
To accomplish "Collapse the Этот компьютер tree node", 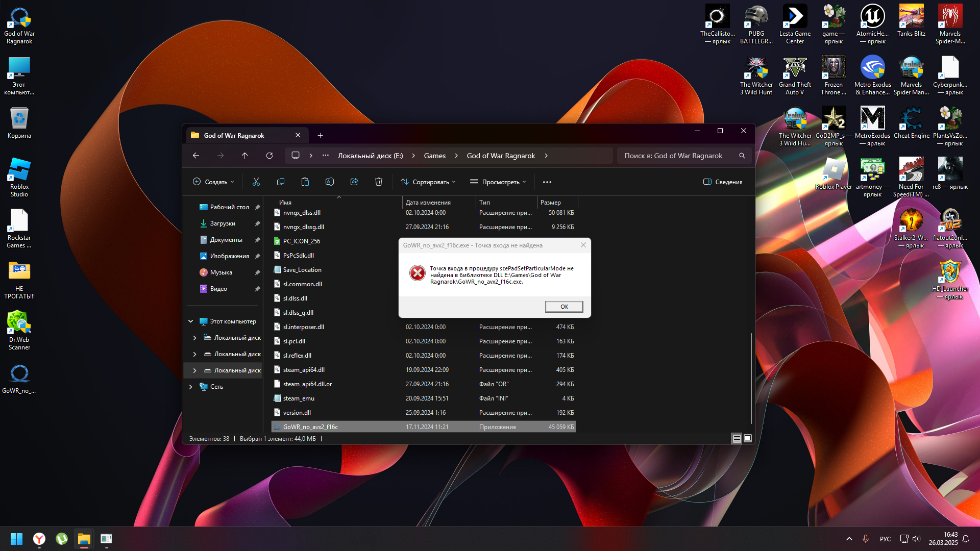I will [x=191, y=321].
